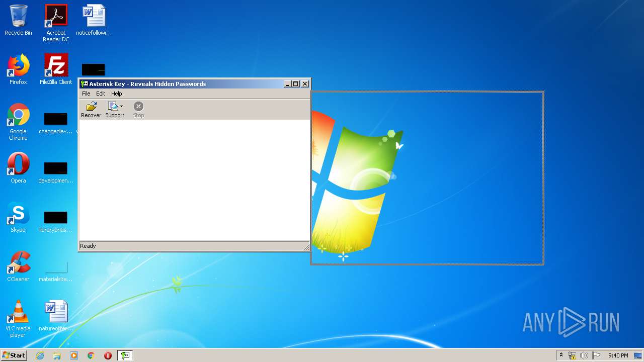Screen dimensions: 644x362
Task: Launch Chrome from the taskbar
Action: pos(91,355)
